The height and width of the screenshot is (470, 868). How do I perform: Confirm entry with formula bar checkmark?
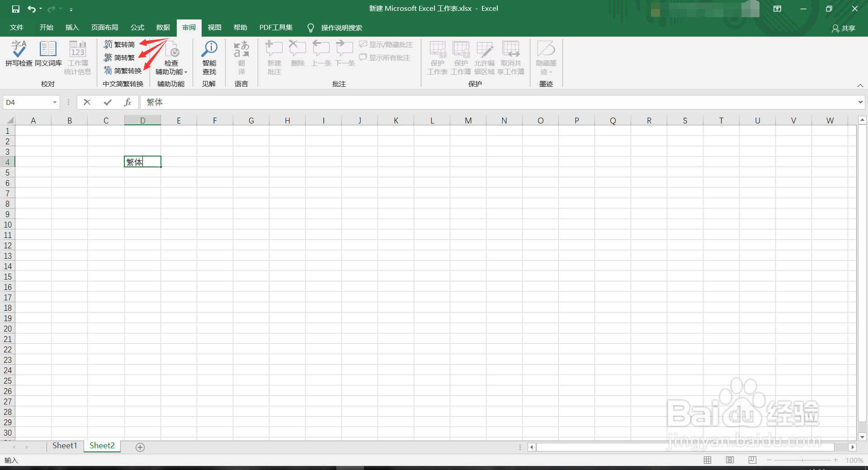coord(108,102)
